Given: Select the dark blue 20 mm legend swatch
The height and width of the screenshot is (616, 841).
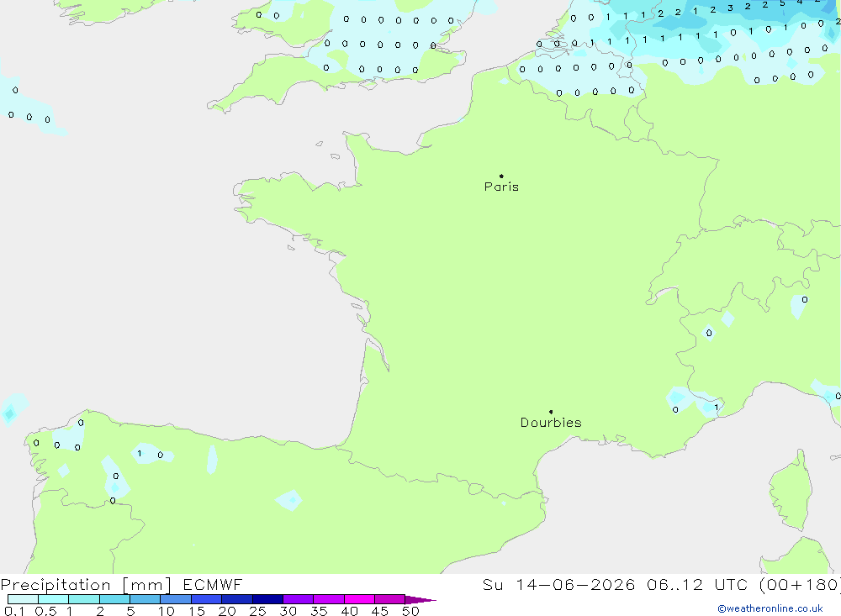Looking at the screenshot, I should (236, 599).
